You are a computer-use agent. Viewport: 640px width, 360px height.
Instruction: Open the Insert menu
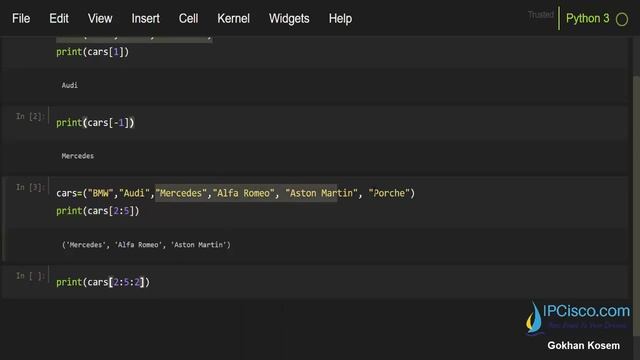[145, 18]
